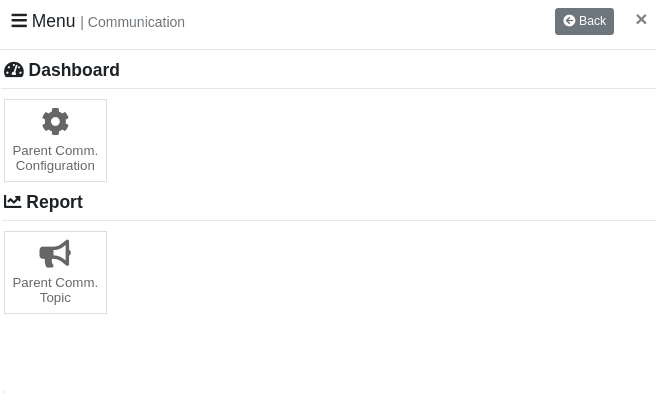This screenshot has width=656, height=408.
Task: Click the megaphone icon for Topic
Action: coord(55,254)
